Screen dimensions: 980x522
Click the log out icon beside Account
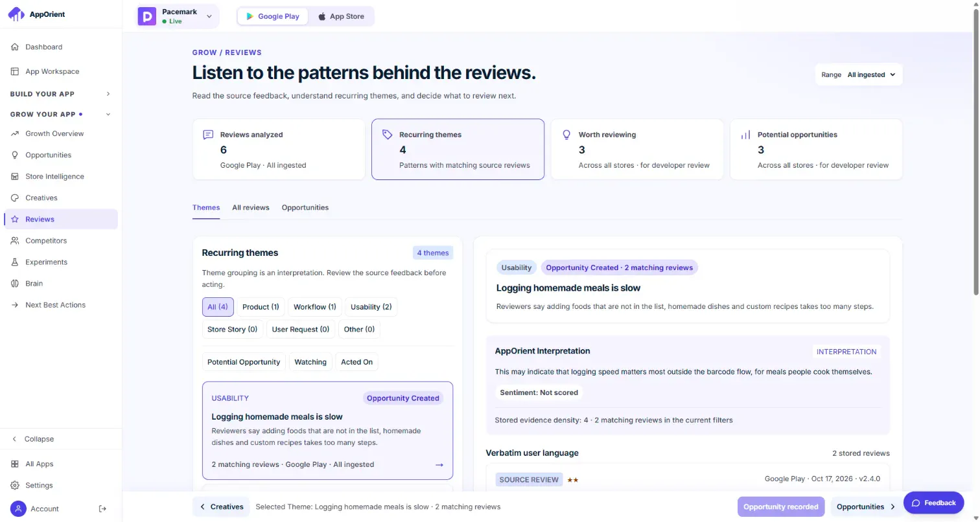pos(102,508)
